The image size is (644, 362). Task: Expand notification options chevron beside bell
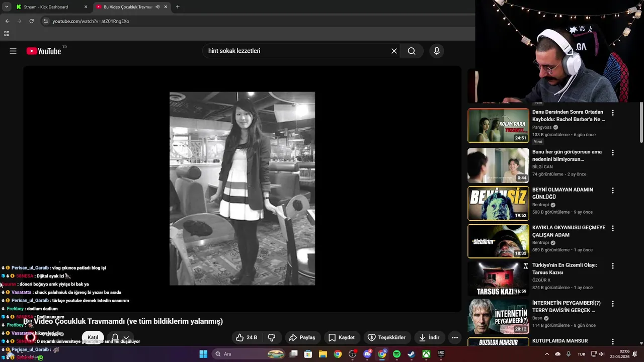point(126,337)
